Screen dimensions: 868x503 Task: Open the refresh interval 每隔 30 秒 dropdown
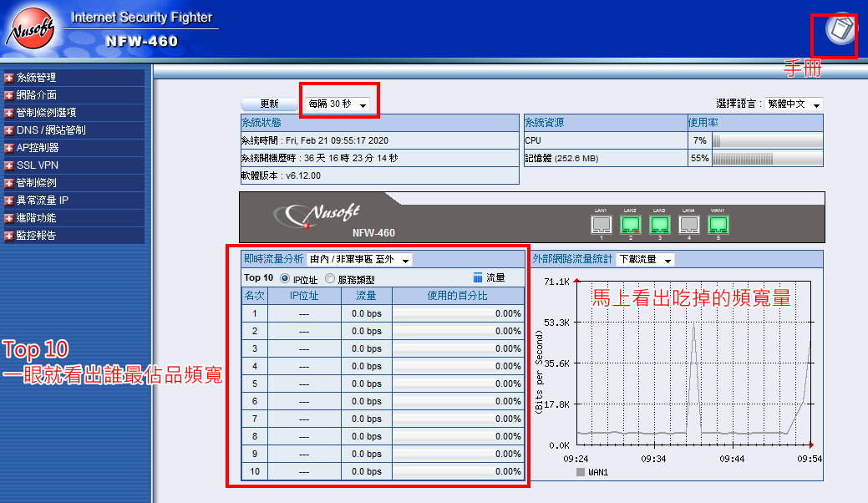(338, 104)
